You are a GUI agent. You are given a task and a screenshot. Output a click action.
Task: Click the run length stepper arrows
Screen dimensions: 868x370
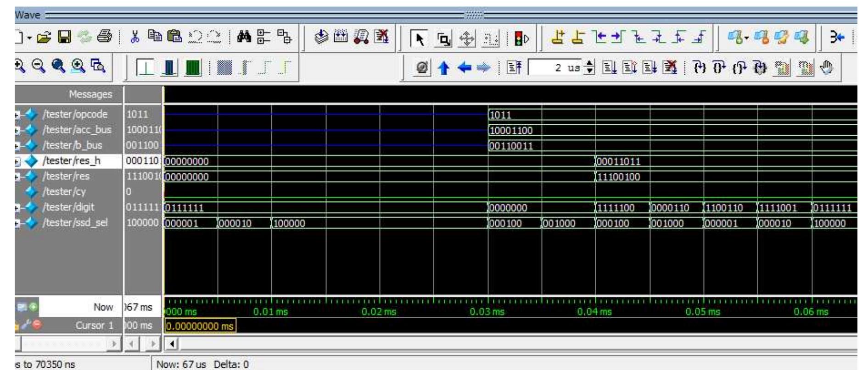tap(590, 68)
